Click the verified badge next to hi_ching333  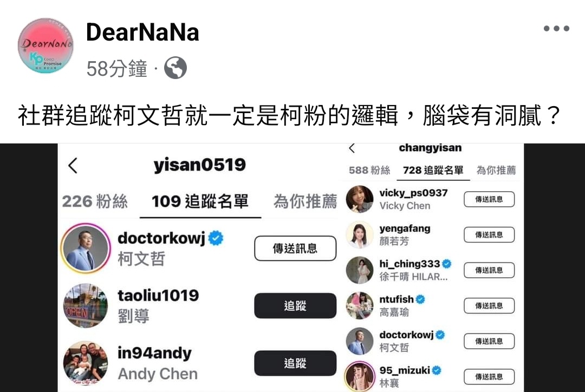446,264
